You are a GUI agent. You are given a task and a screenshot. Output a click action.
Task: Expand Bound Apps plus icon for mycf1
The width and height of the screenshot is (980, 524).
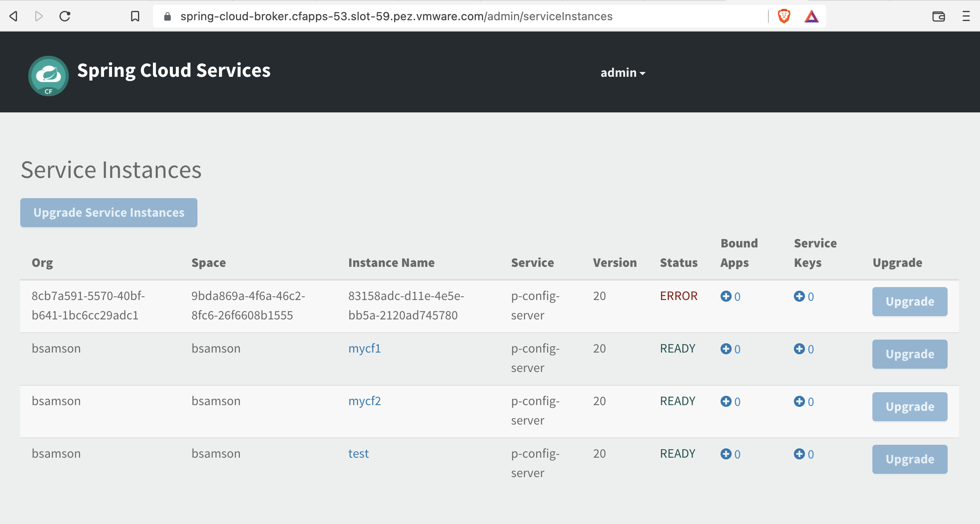click(x=726, y=349)
